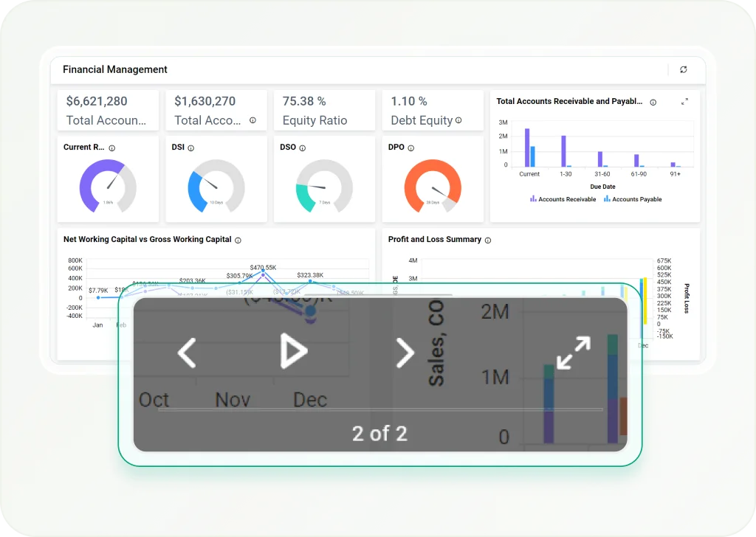Click info icon next to Net Working Capital title
The height and width of the screenshot is (537, 756).
coord(238,240)
